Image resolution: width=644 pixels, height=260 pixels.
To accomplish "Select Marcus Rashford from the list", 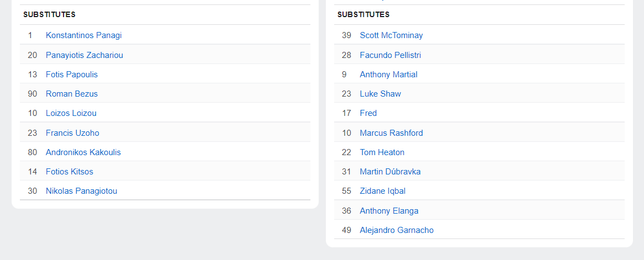I will [391, 133].
